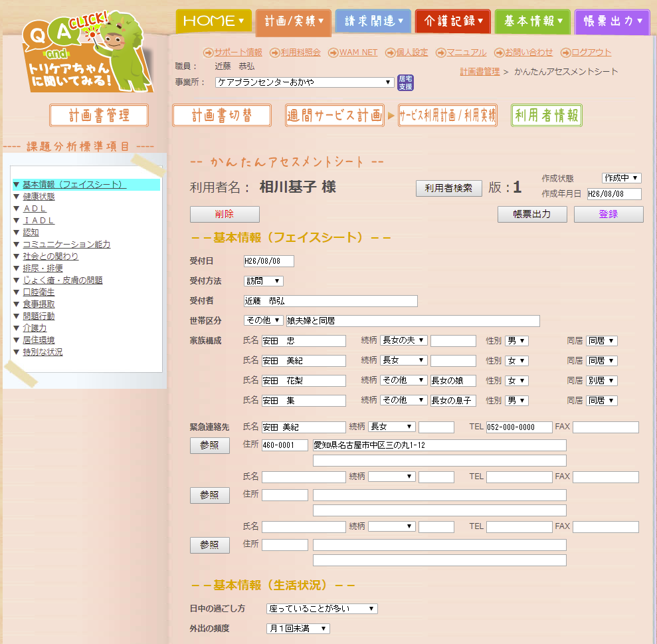This screenshot has width=657, height=644.
Task: Expand the 受付方法 dropdown
Action: pos(264,281)
